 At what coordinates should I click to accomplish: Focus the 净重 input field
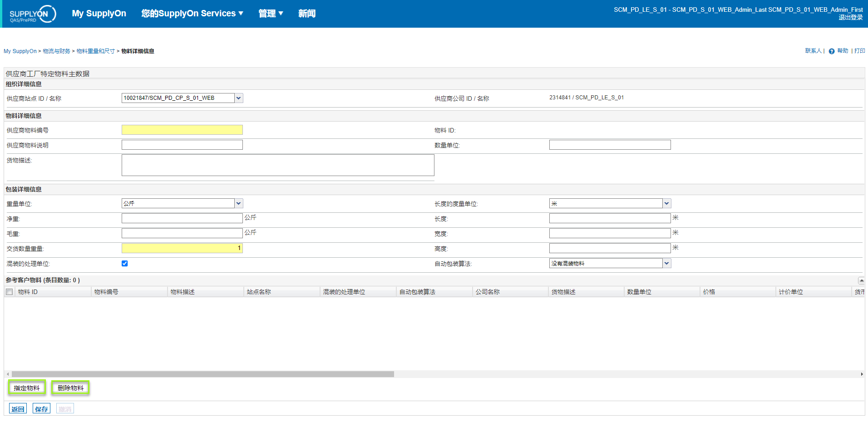click(x=182, y=218)
